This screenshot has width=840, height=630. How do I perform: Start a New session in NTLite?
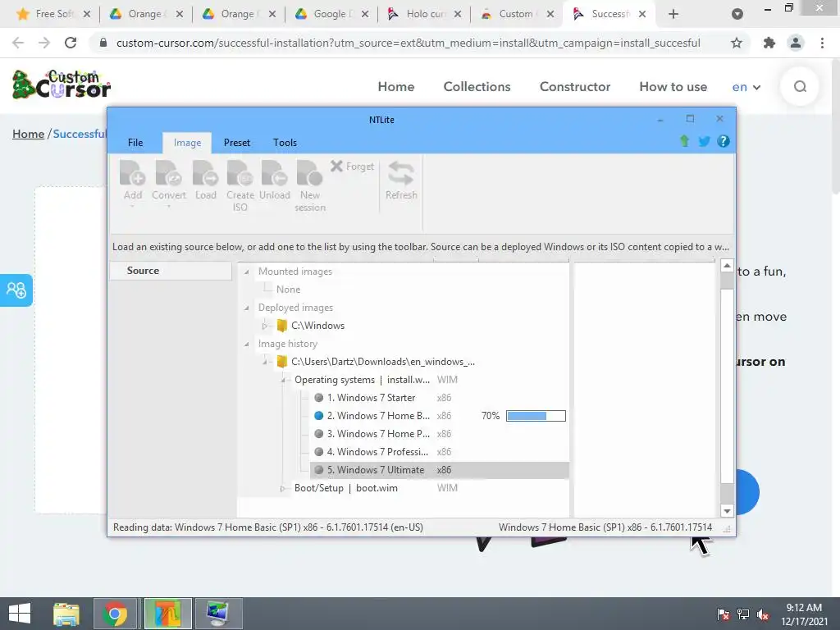tap(309, 186)
